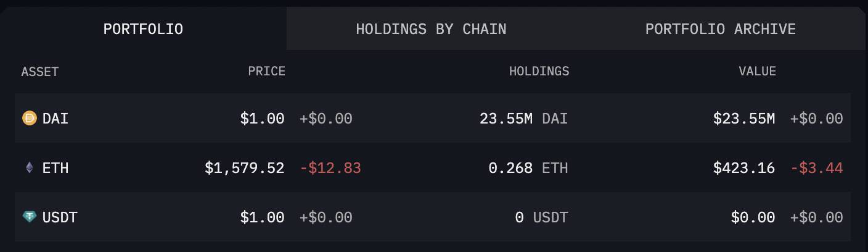Image resolution: width=868 pixels, height=252 pixels.
Task: Open the Portfolio Archive tab
Action: click(721, 29)
